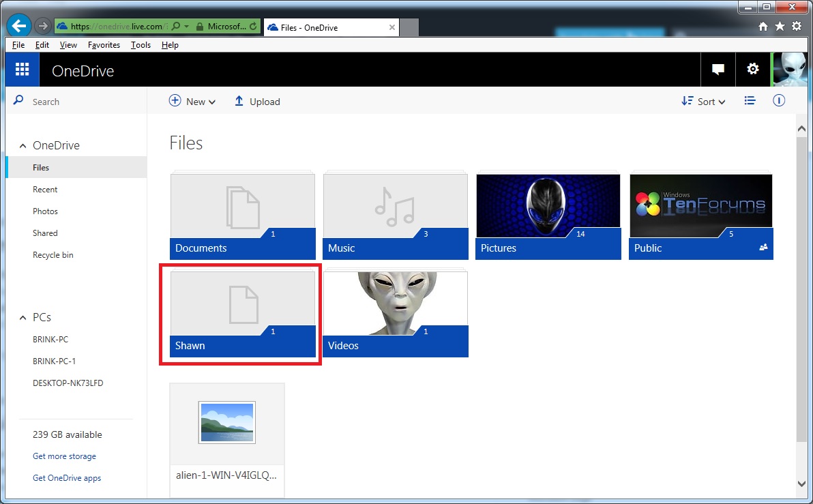Open a new browser tab
Viewport: 813px width, 504px height.
pyautogui.click(x=409, y=27)
